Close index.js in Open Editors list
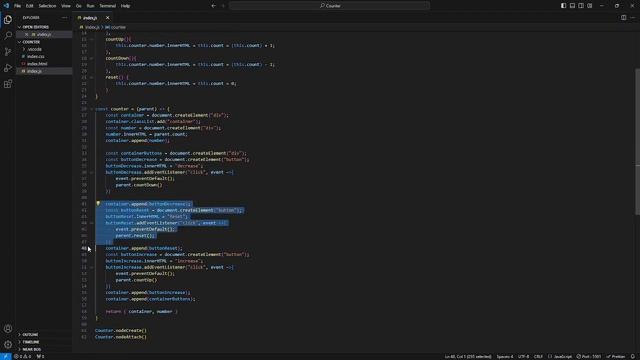The image size is (640, 360). [x=27, y=35]
